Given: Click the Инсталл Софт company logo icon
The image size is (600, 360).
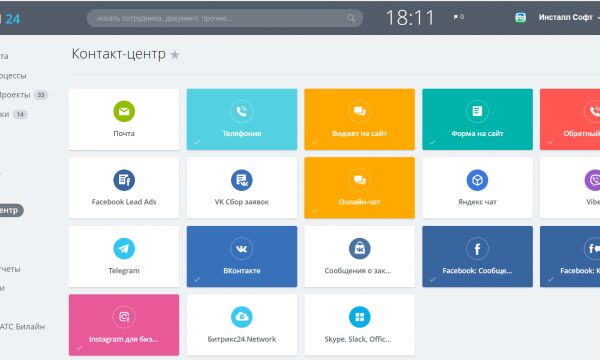Looking at the screenshot, I should point(520,17).
